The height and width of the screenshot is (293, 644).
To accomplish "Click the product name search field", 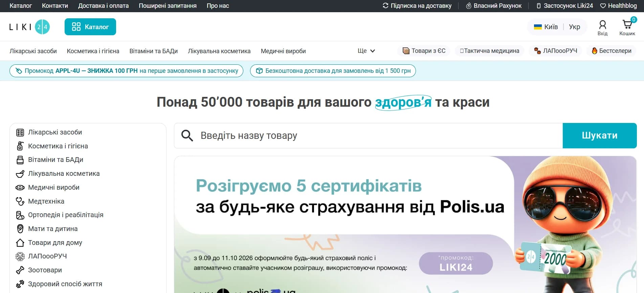I will click(368, 135).
